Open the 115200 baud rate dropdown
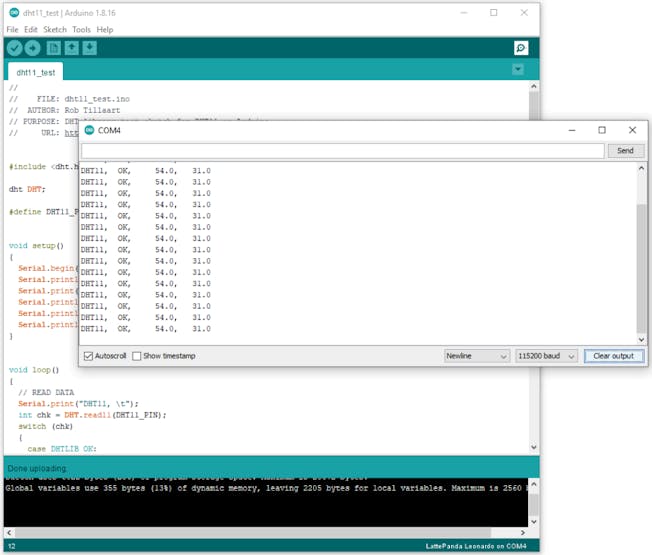The image size is (652, 555). (546, 356)
